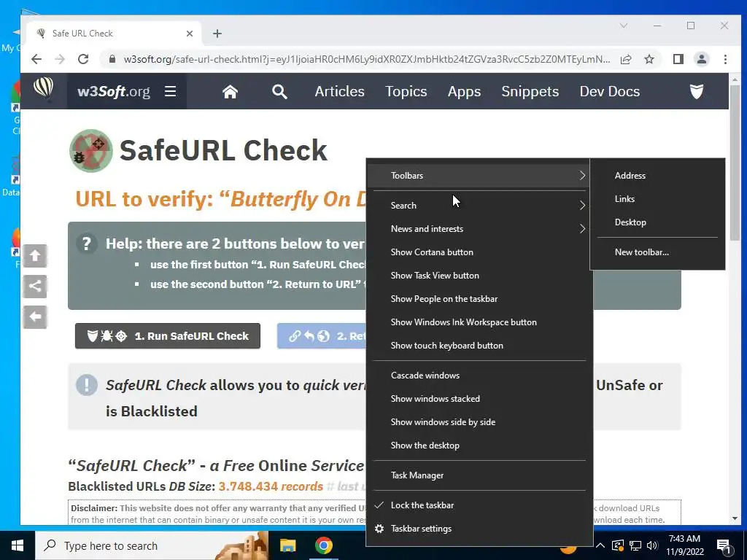Open the Topics nav link
Image resolution: width=747 pixels, height=560 pixels.
406,91
